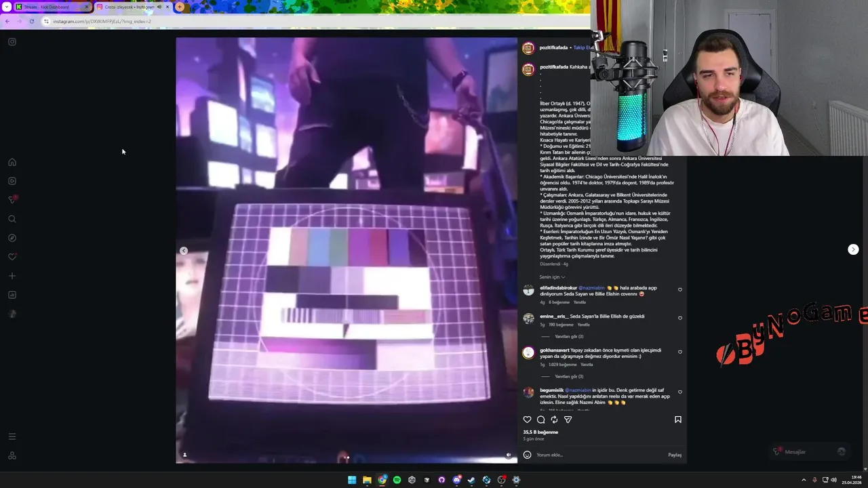View tagged people icon on the video
The image size is (868, 488).
coord(184,455)
